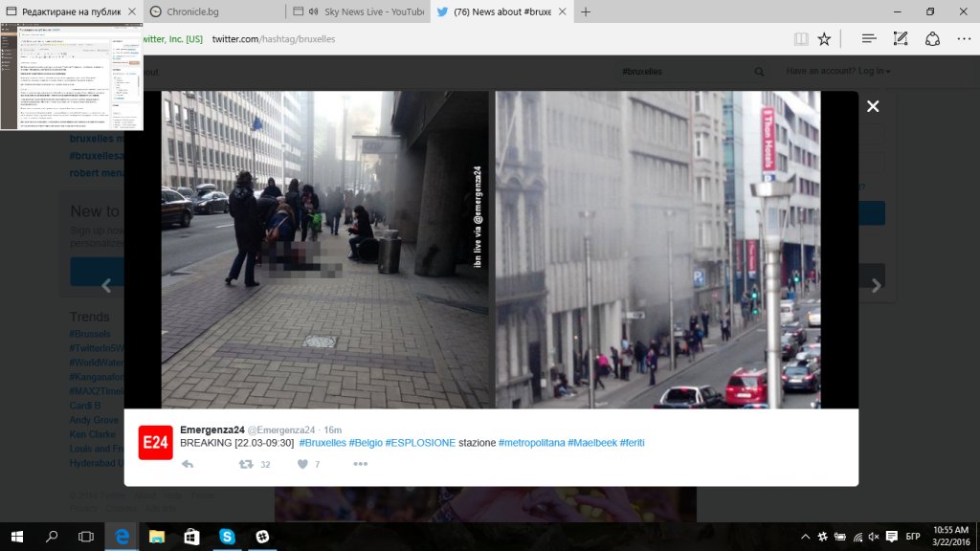The height and width of the screenshot is (551, 980).
Task: Open Skype from the taskbar
Action: [x=227, y=537]
